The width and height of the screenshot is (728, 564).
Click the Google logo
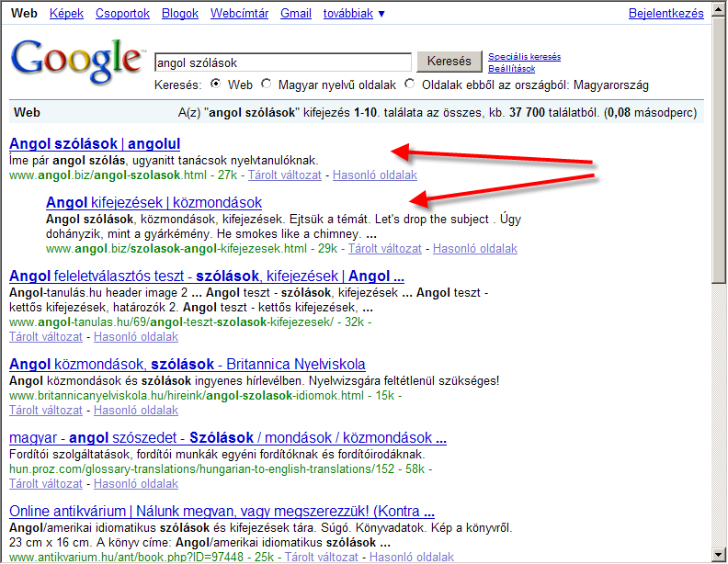tap(76, 62)
